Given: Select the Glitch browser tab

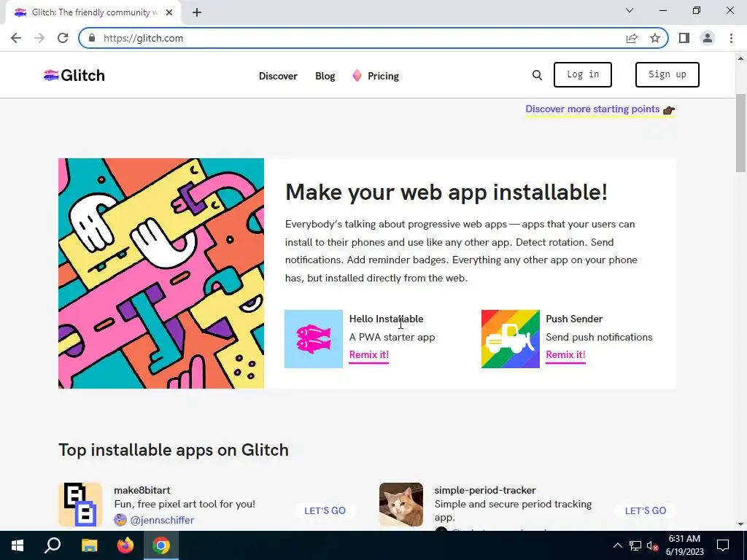Looking at the screenshot, I should point(93,12).
